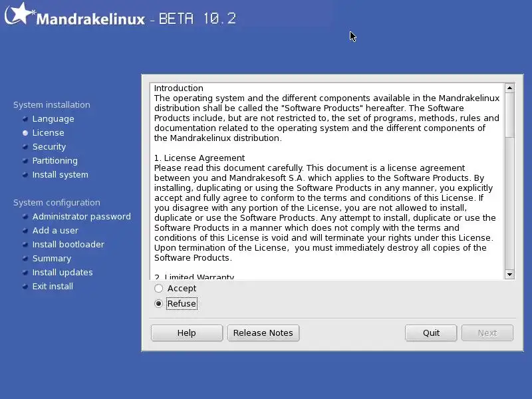This screenshot has height=399, width=532.
Task: Click the Mandrakelinux star logo
Action: (20, 13)
